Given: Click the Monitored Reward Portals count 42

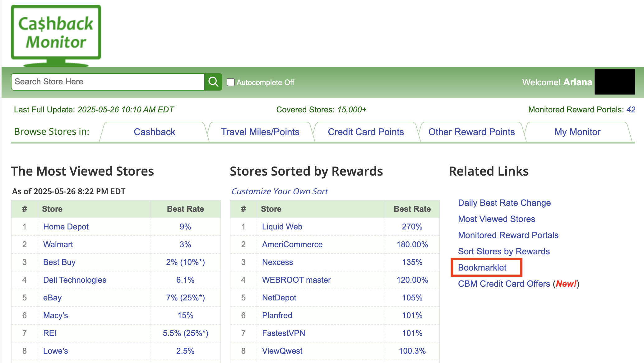Looking at the screenshot, I should [631, 110].
